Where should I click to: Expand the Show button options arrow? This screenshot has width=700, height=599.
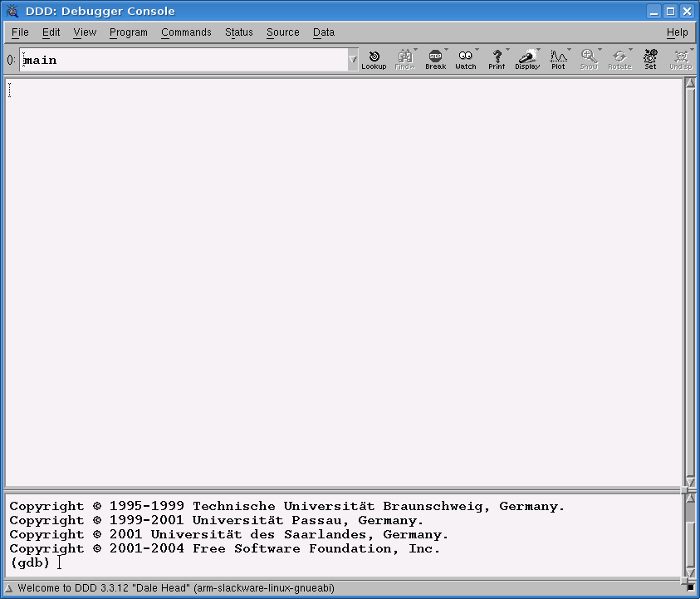(x=600, y=50)
